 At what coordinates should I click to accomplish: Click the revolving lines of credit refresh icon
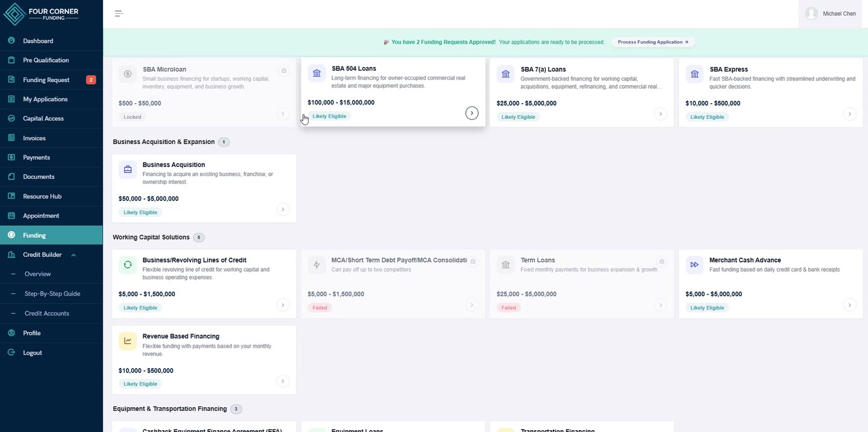tap(128, 265)
